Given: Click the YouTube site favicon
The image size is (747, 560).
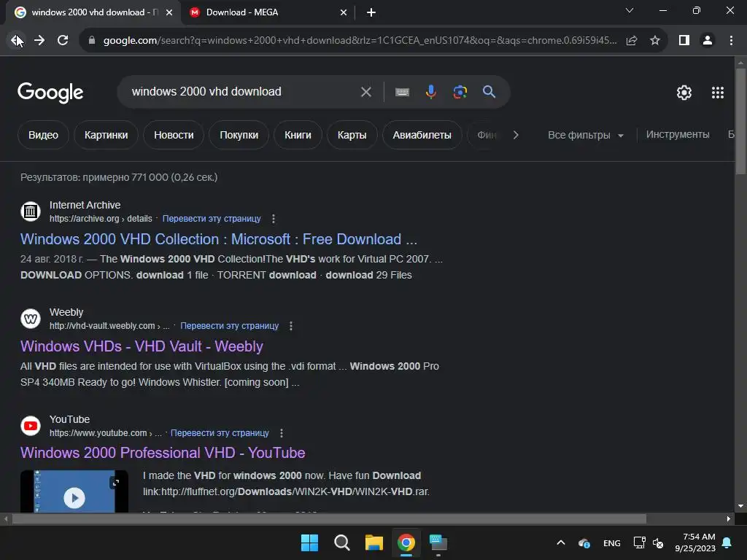Looking at the screenshot, I should point(31,425).
